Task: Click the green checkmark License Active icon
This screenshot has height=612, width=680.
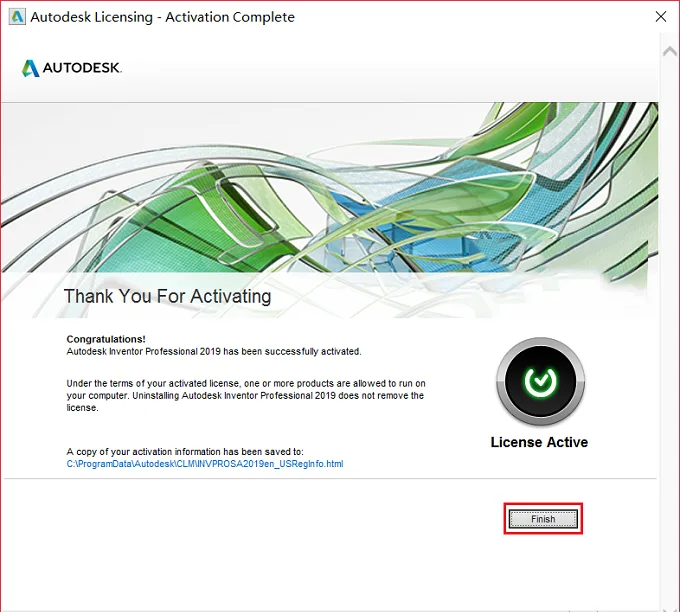Action: 540,381
